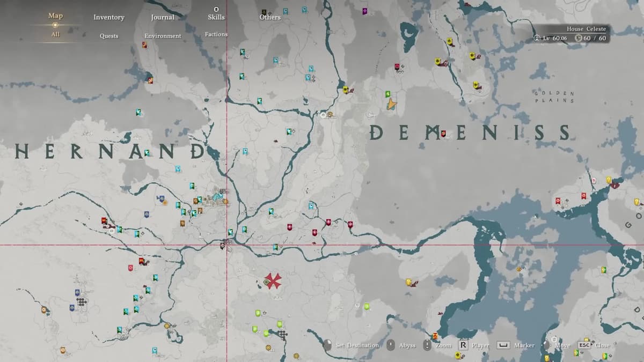Open the Journal tab
Screen dimensions: 644x362
[x=163, y=17]
